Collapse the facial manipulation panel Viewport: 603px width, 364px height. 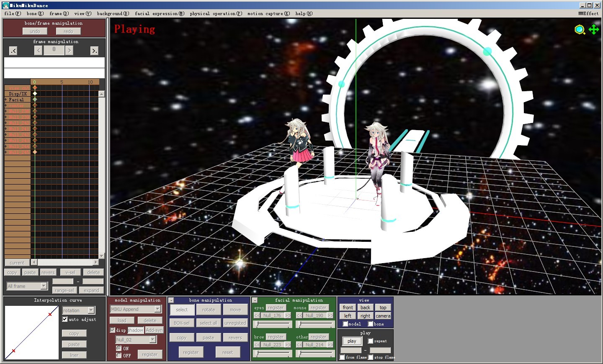tap(255, 300)
